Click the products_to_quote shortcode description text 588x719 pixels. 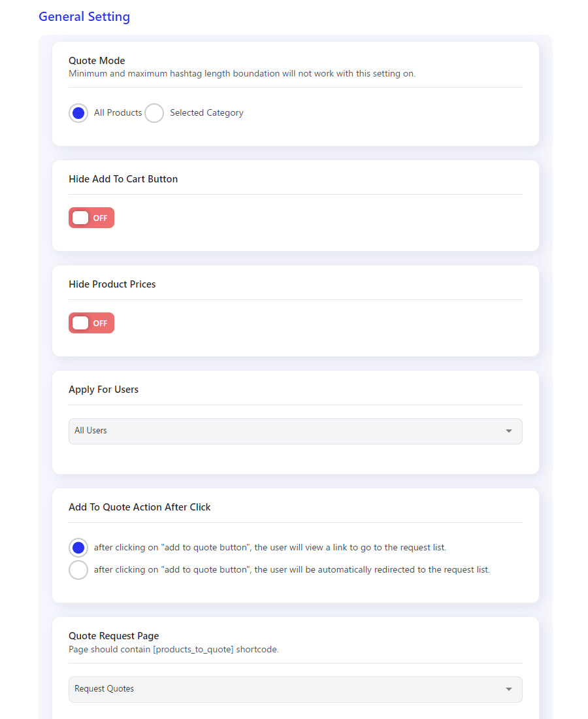(x=174, y=649)
